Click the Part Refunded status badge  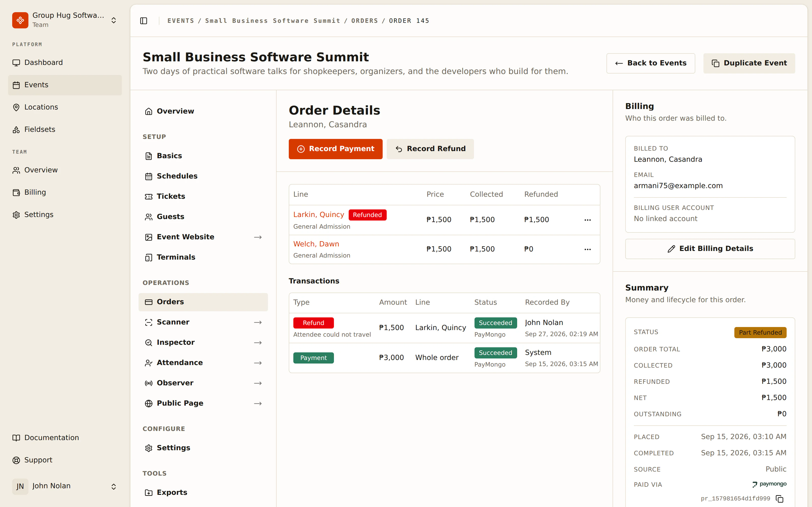point(760,332)
